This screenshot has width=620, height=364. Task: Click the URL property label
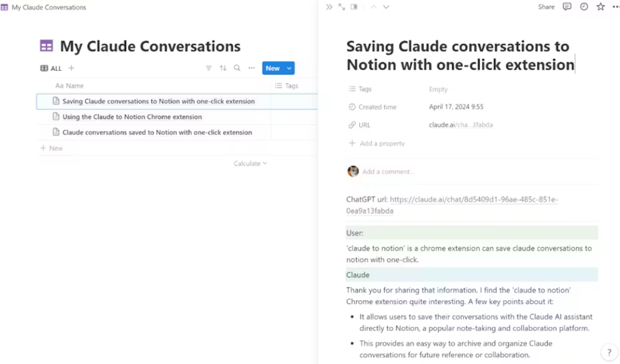[360, 125]
